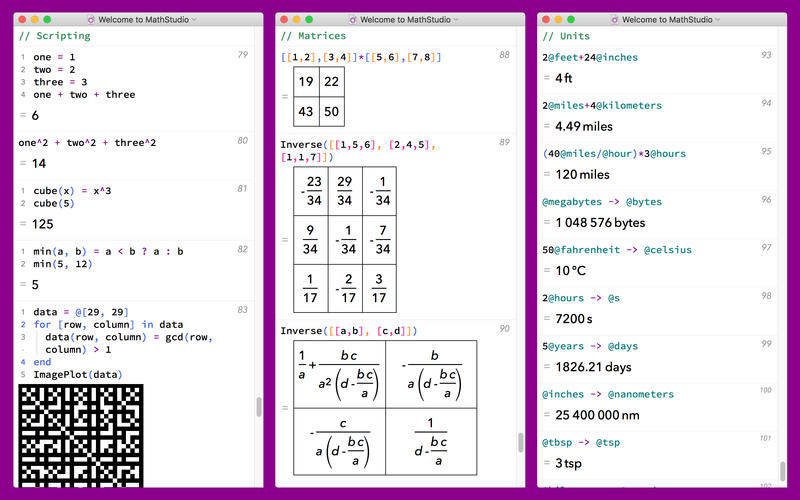This screenshot has height=500, width=800.
Task: Click entry number 93 in the Units window
Action: point(766,55)
